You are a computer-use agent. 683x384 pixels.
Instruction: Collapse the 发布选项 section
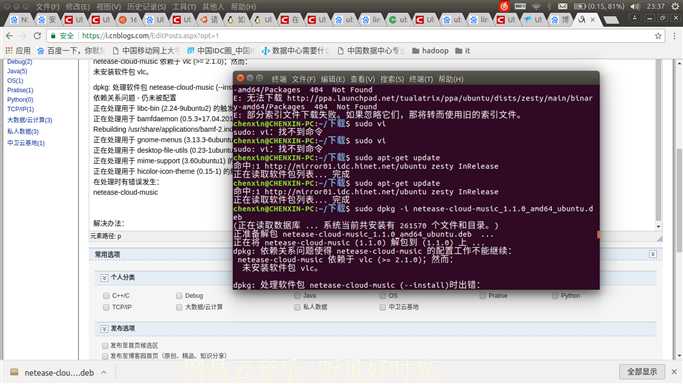(104, 329)
